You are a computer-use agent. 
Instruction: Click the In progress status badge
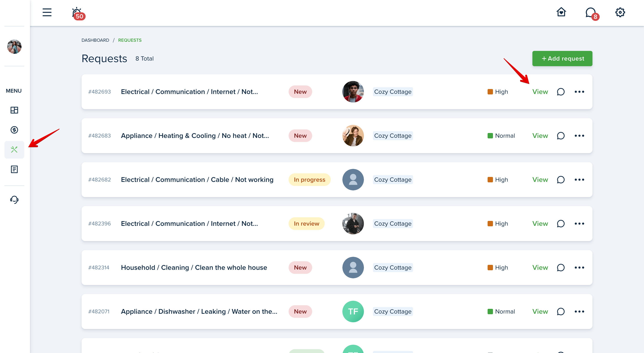click(309, 180)
